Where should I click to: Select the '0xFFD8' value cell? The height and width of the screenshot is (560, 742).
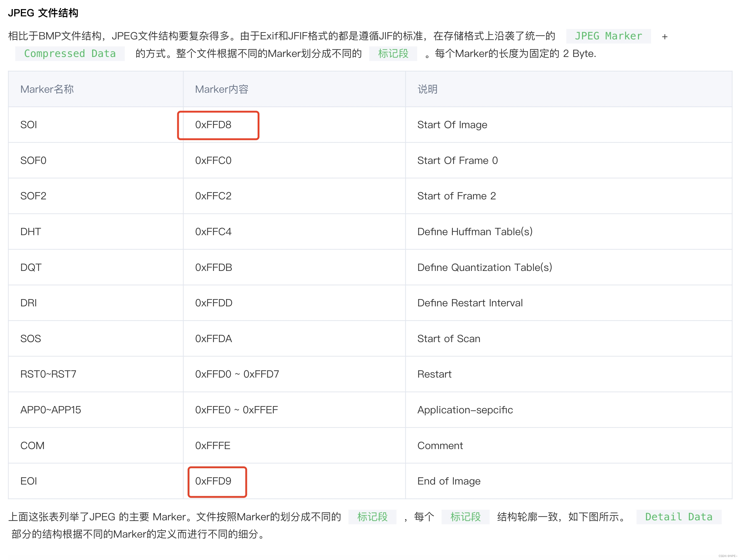294,125
